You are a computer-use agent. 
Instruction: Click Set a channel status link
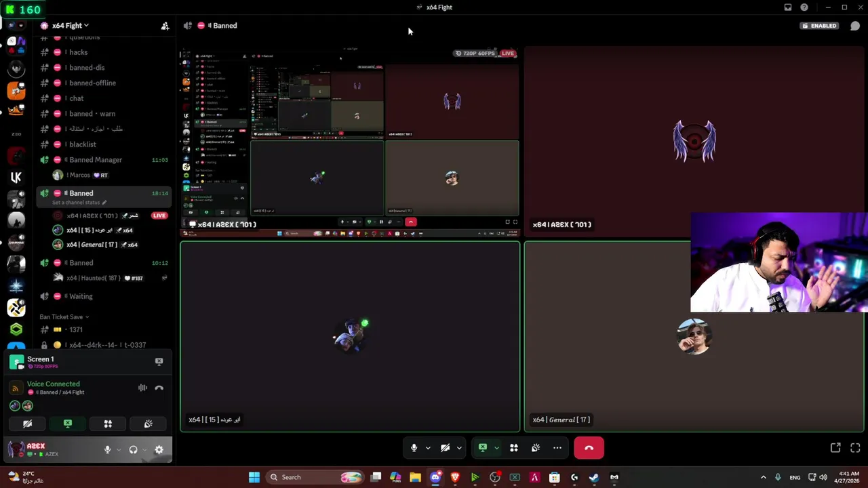[79, 203]
